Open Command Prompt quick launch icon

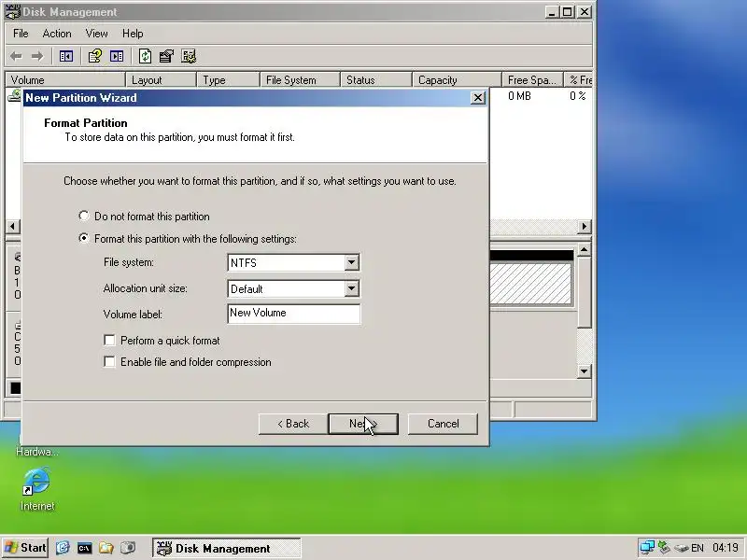[84, 548]
